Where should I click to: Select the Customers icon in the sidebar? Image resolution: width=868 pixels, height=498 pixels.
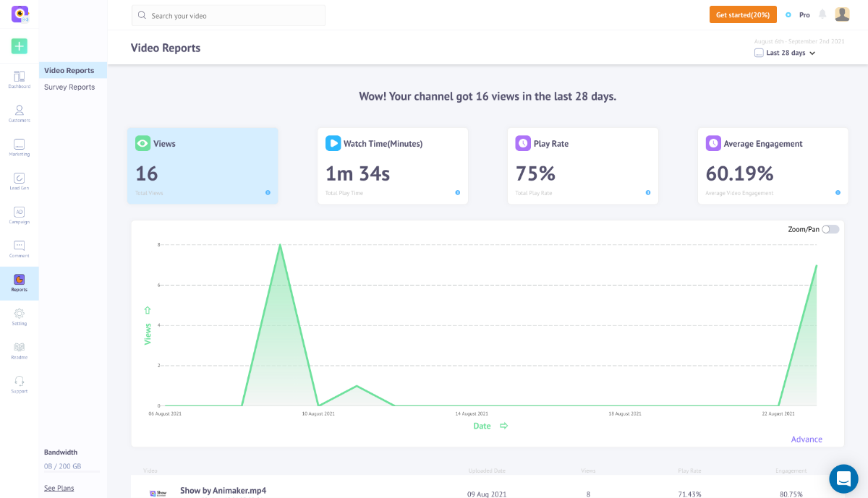(19, 113)
